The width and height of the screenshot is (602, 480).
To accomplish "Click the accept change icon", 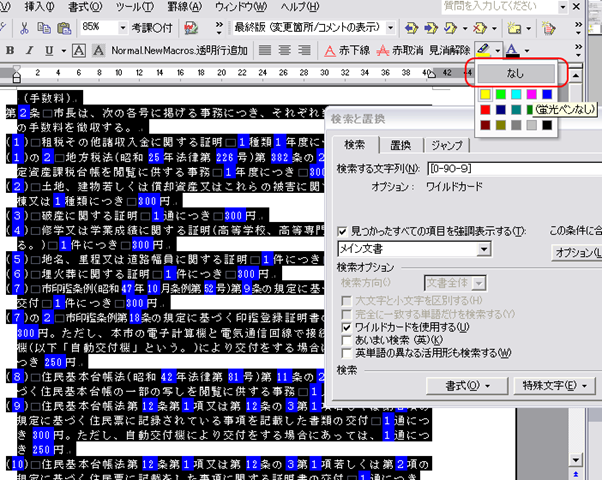I will coord(450,28).
